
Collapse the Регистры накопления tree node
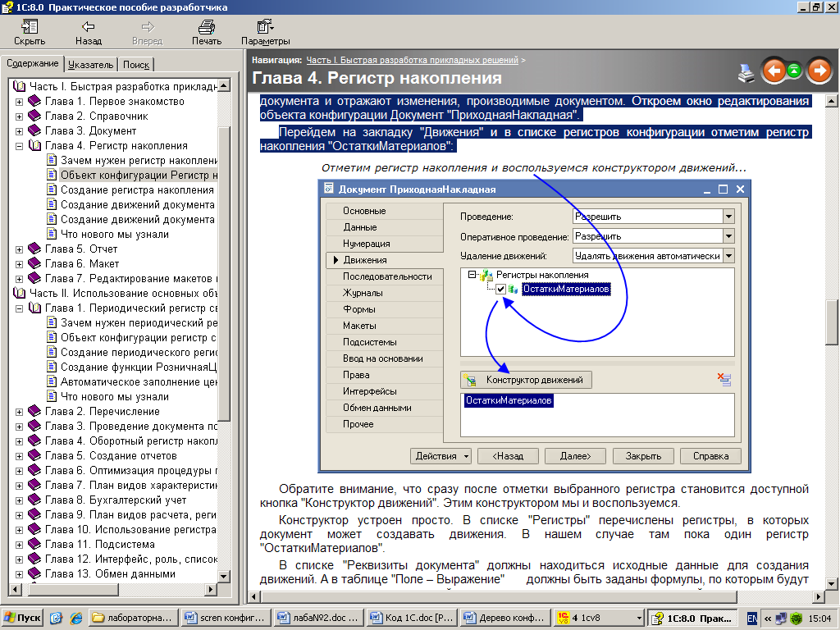(472, 275)
